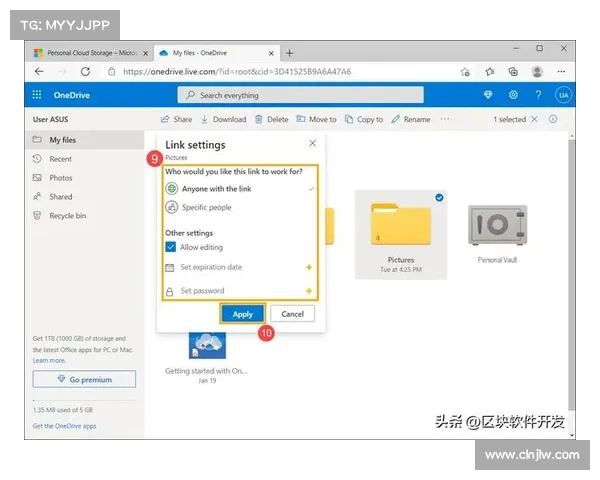
Task: Open the settings gear in OneDrive header
Action: pyautogui.click(x=513, y=95)
